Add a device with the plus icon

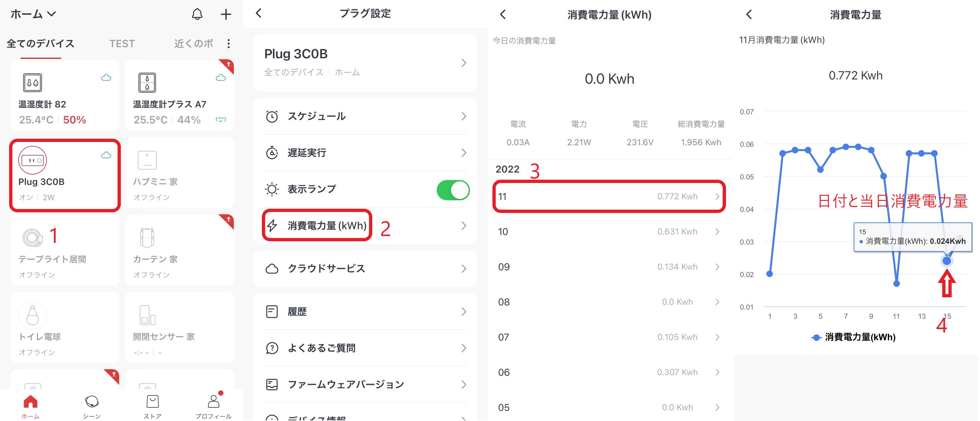click(226, 14)
